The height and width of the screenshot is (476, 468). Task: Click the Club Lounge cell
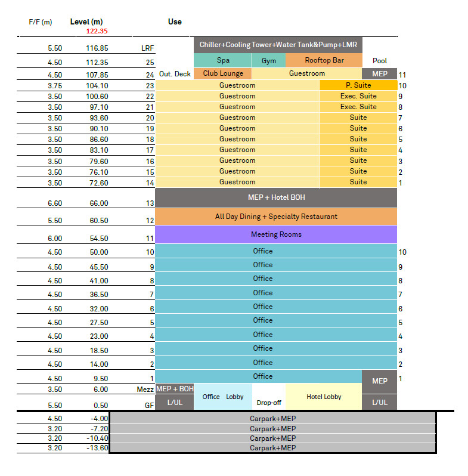(223, 73)
